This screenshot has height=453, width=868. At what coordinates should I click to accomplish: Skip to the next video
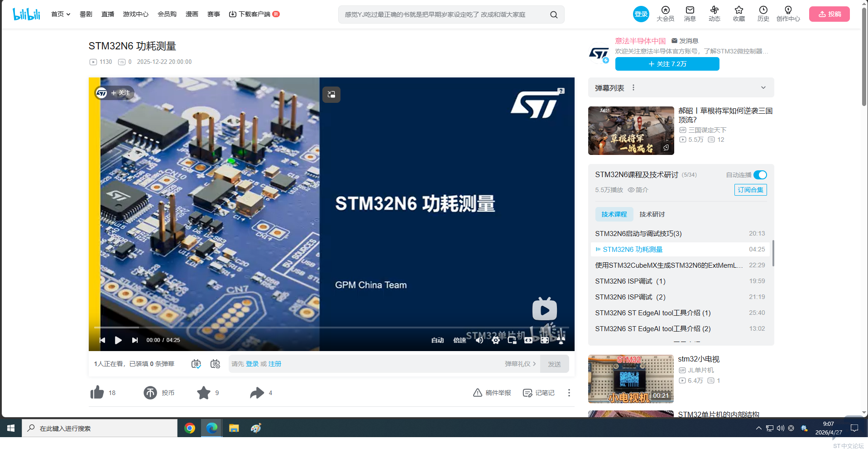click(135, 340)
